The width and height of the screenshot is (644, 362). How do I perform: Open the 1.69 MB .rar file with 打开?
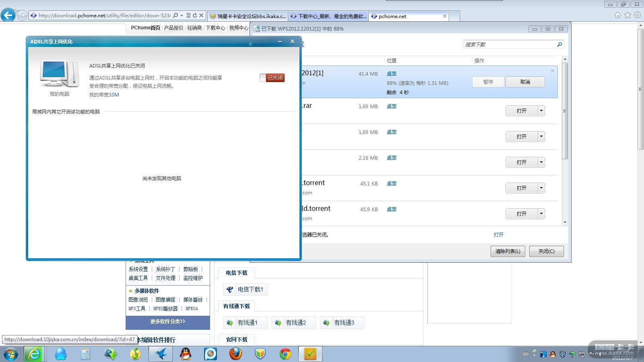tap(522, 111)
